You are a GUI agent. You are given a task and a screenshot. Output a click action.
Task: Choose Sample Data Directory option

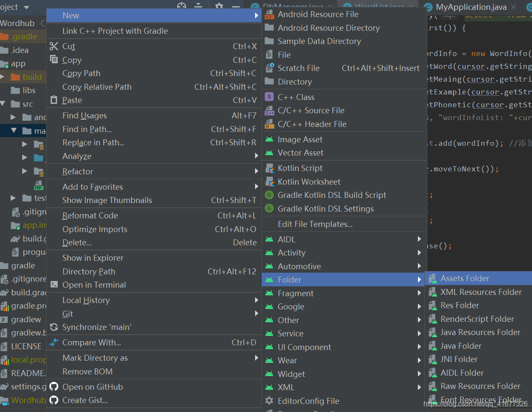coord(344,41)
